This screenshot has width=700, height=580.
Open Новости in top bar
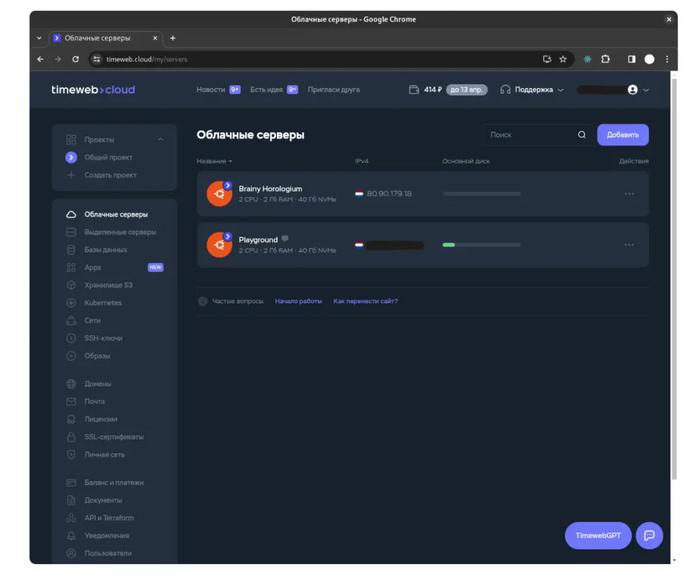click(211, 90)
